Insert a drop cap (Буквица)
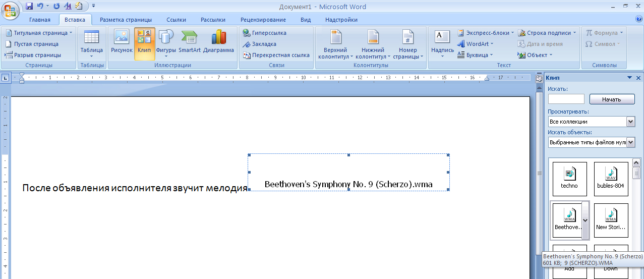The height and width of the screenshot is (279, 644). (475, 55)
